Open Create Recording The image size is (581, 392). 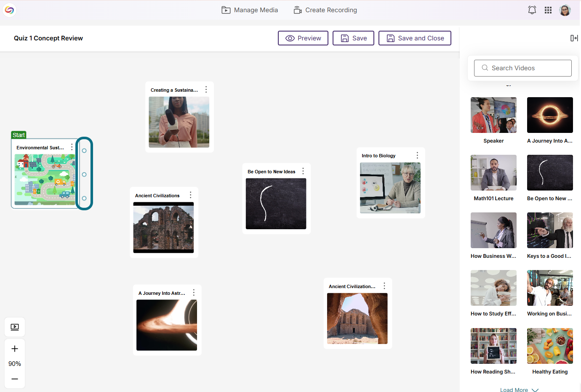[325, 10]
